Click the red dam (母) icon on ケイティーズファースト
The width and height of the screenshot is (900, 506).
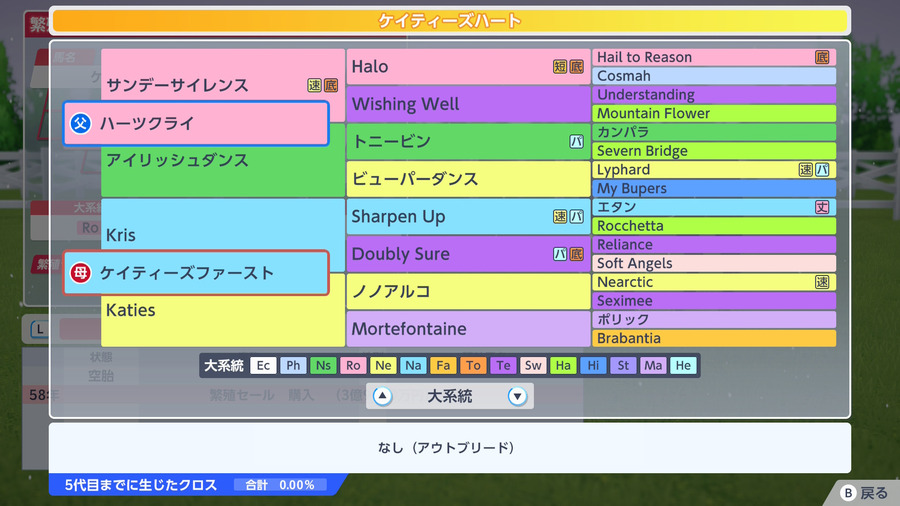click(x=80, y=273)
